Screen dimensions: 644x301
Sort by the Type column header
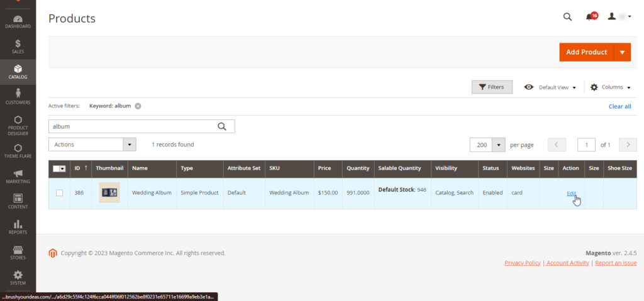[200, 168]
